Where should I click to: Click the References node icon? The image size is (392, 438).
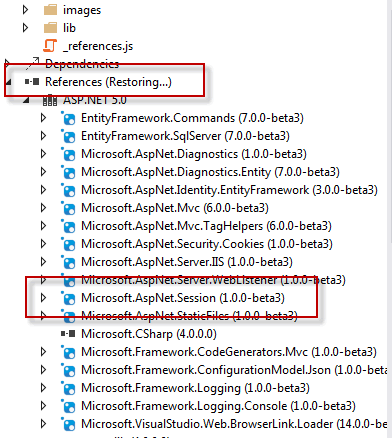click(32, 82)
